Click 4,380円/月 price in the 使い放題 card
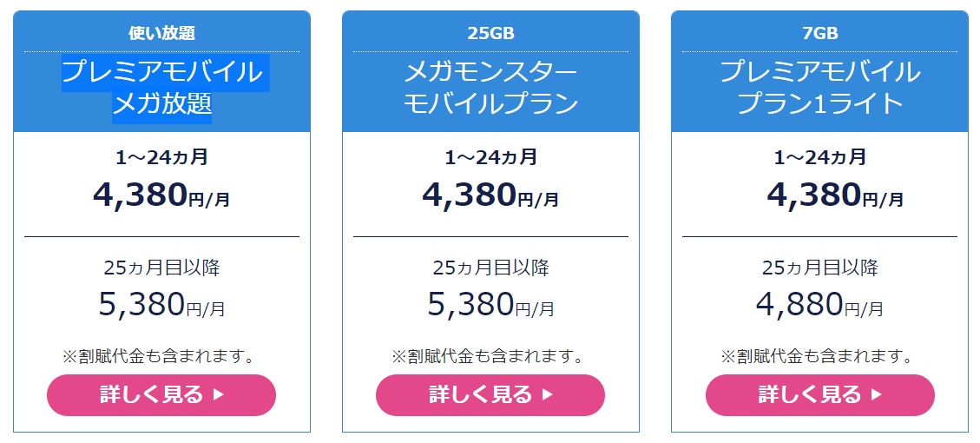The image size is (980, 443). [x=161, y=195]
